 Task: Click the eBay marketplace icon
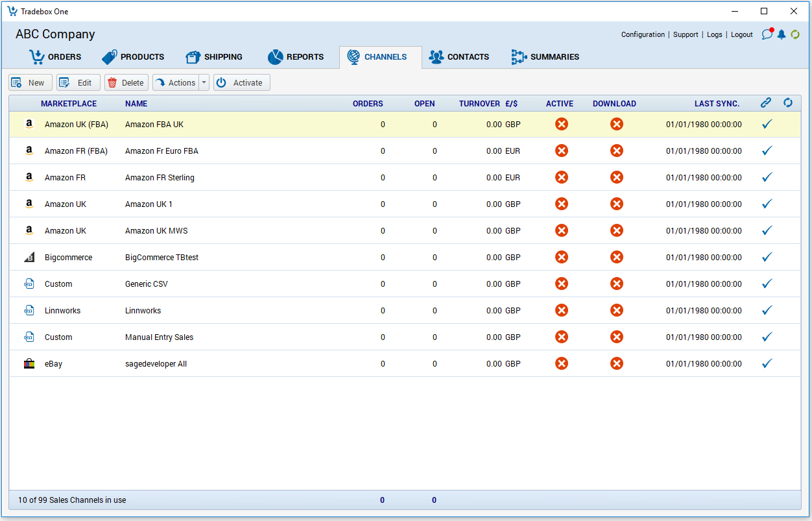click(29, 364)
